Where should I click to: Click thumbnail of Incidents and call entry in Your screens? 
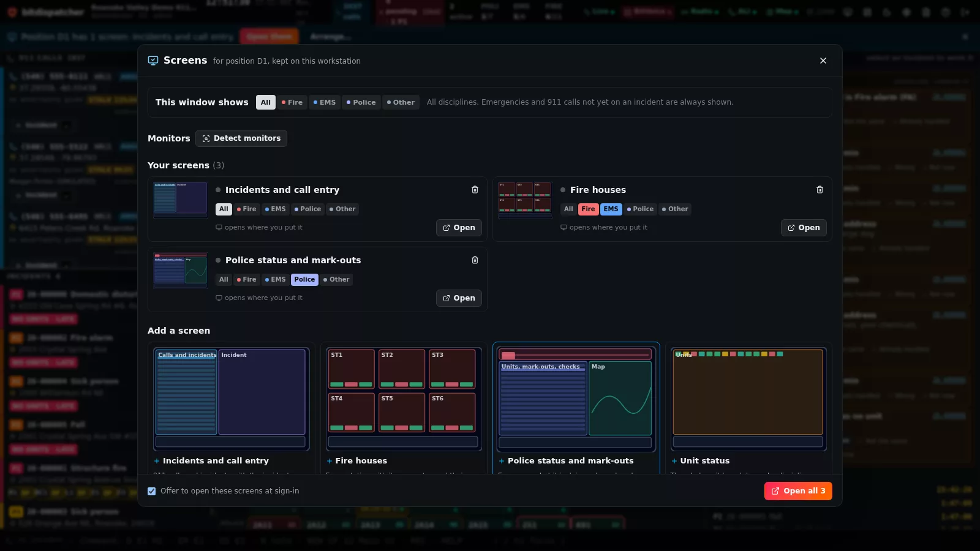pos(180,200)
